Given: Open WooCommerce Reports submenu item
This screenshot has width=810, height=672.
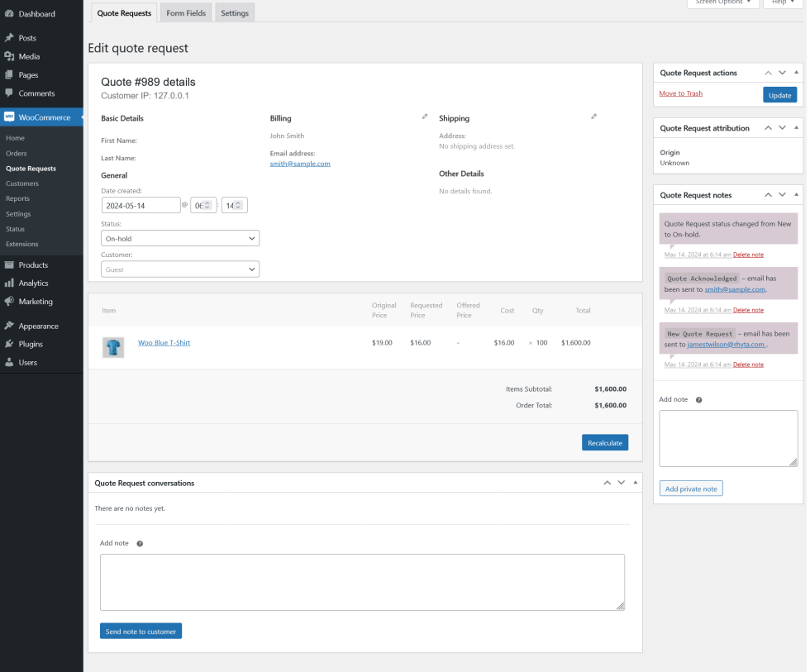Looking at the screenshot, I should pos(17,198).
